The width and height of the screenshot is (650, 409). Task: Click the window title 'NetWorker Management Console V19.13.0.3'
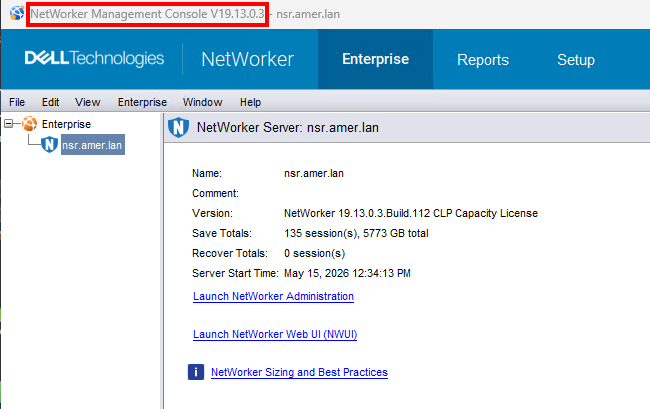click(147, 14)
